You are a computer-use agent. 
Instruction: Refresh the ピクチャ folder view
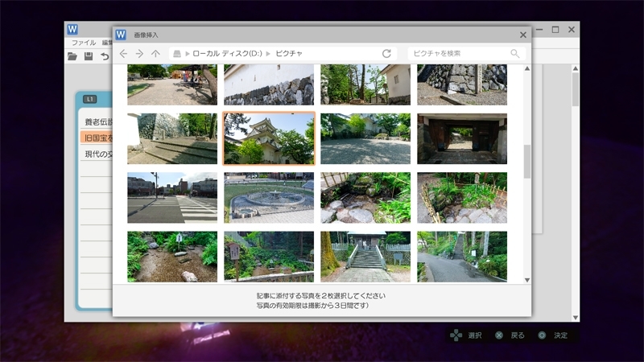[386, 54]
